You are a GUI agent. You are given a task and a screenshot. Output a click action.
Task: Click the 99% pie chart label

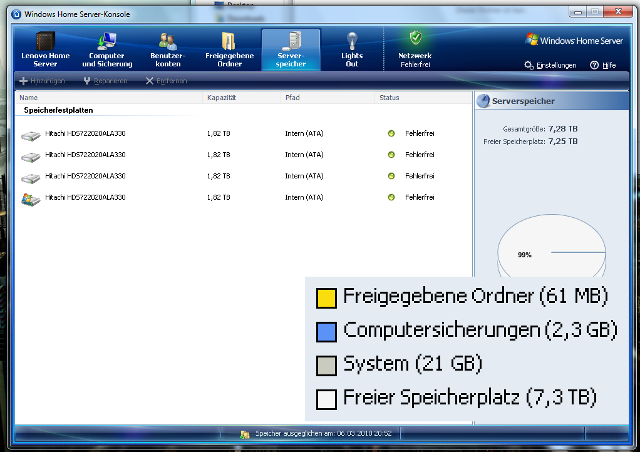pos(524,255)
